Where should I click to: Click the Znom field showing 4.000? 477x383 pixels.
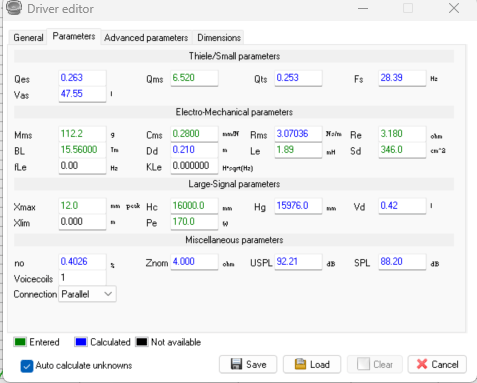(x=194, y=262)
